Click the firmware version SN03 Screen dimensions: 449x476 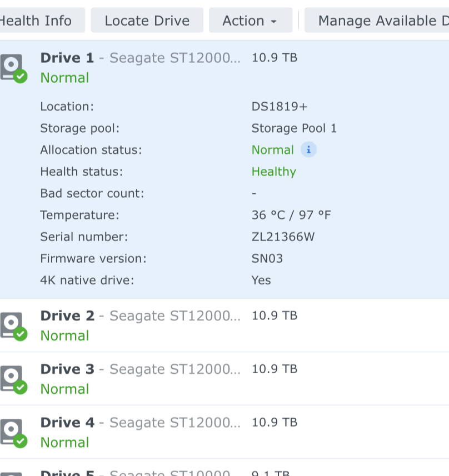[x=267, y=259]
